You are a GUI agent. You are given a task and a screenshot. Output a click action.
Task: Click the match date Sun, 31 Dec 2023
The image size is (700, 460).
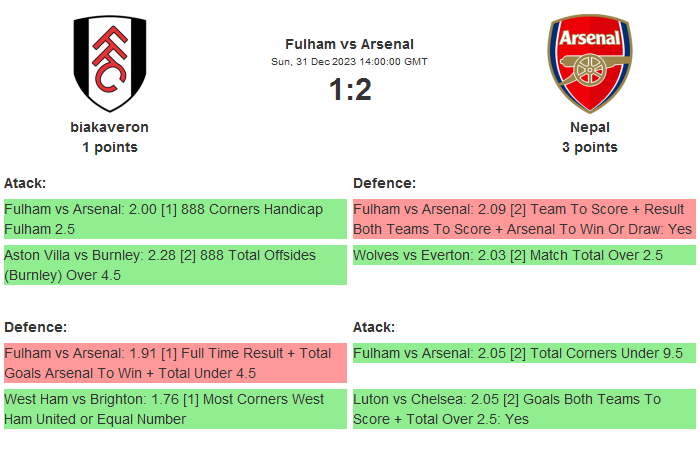coord(349,62)
